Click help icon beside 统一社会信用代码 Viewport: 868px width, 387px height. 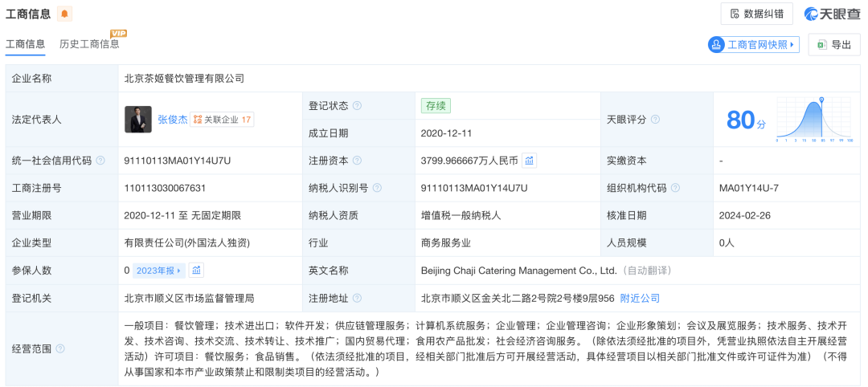(100, 161)
